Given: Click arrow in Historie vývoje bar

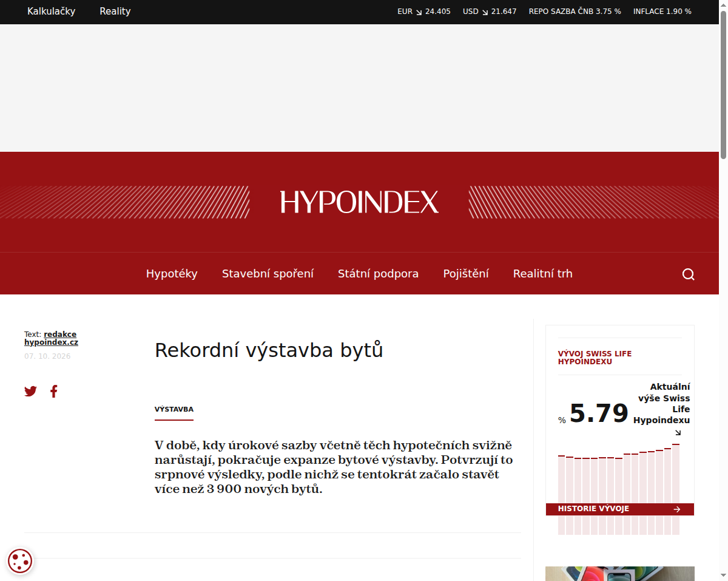Looking at the screenshot, I should (x=677, y=509).
